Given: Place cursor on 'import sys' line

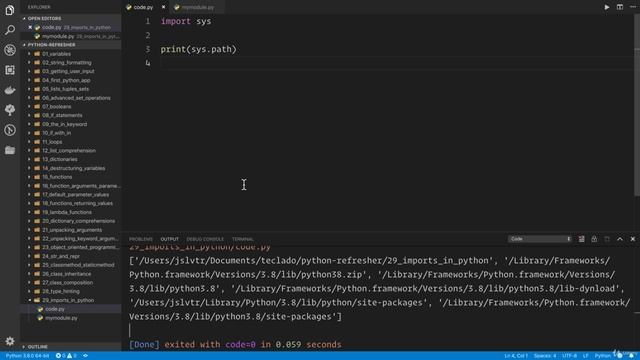Looking at the screenshot, I should click(186, 21).
